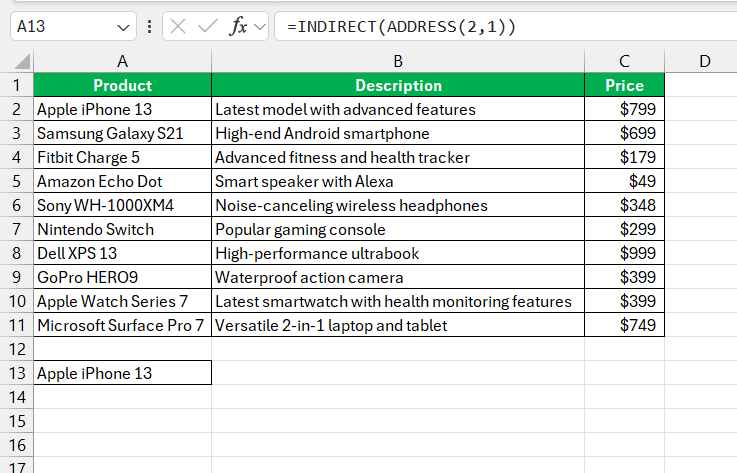Select the Microsoft Surface Pro 7 cell
Viewport: 737px width, 473px height.
122,325
